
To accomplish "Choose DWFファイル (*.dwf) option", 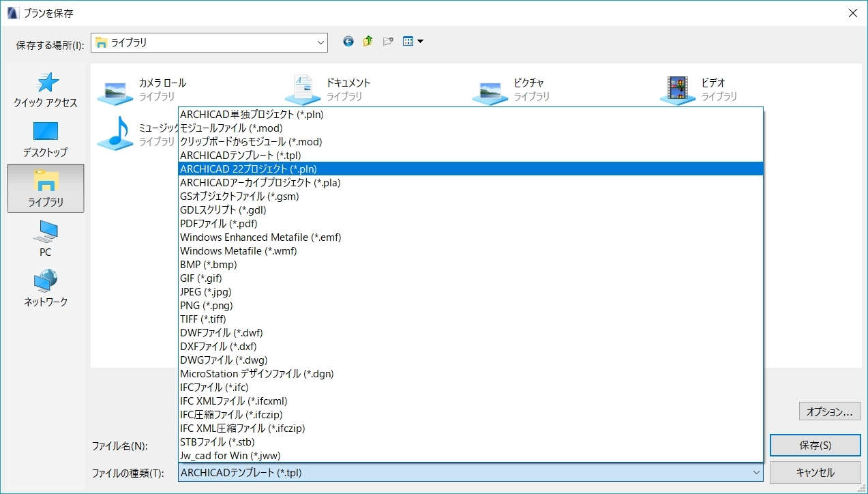I will tap(470, 333).
